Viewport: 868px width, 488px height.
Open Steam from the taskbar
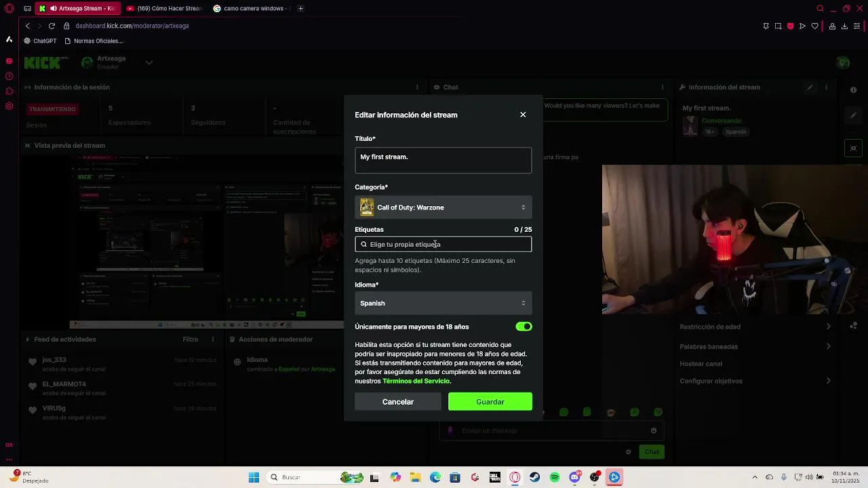535,477
